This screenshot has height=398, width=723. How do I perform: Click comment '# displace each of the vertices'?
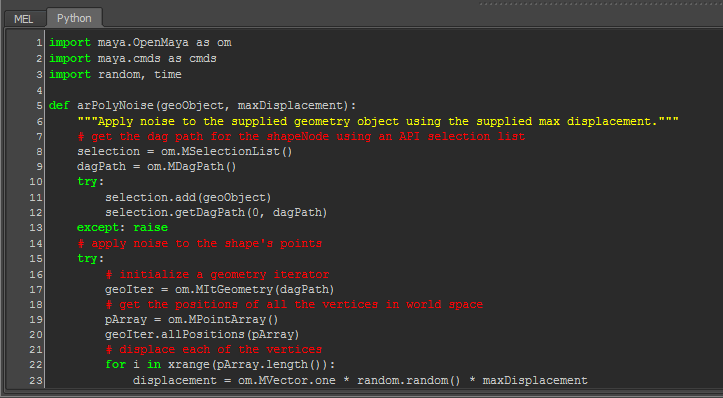click(x=213, y=349)
